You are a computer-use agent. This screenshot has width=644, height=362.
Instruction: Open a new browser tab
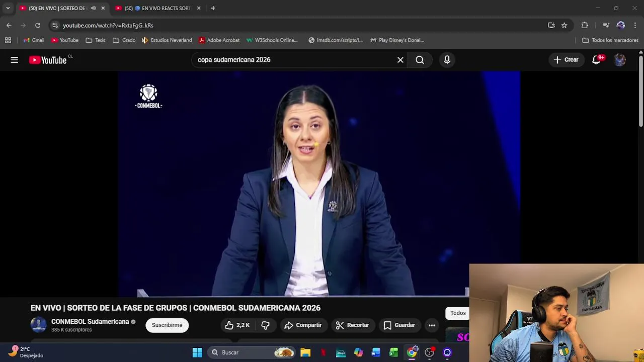213,8
